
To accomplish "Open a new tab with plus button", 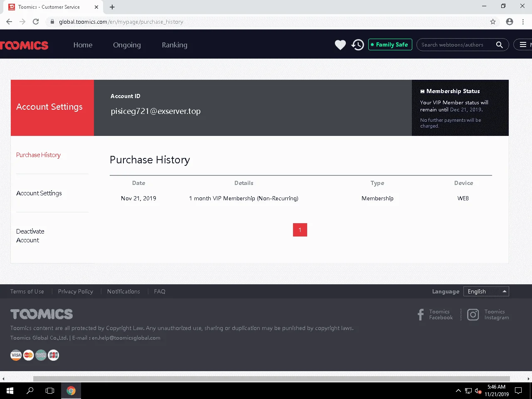I will pyautogui.click(x=112, y=7).
